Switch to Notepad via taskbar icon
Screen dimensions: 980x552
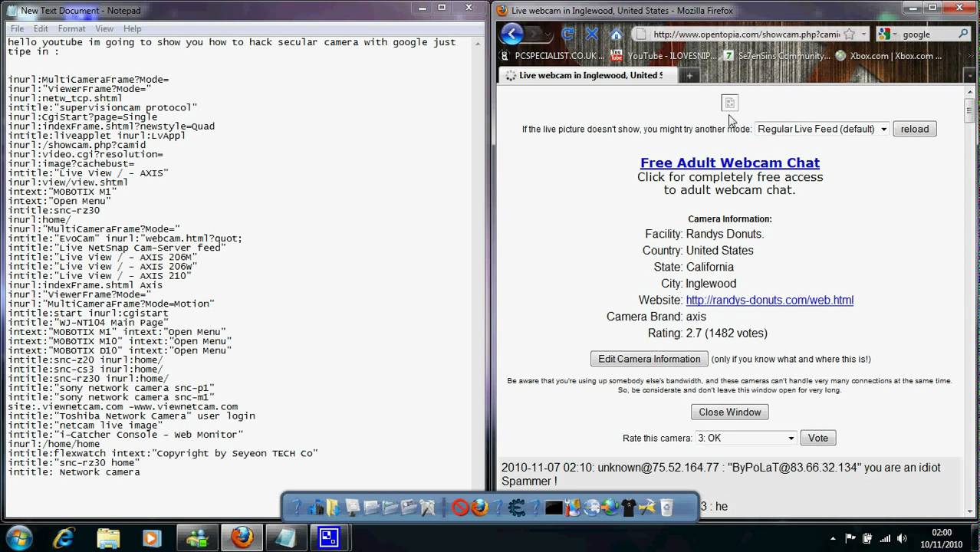(286, 537)
